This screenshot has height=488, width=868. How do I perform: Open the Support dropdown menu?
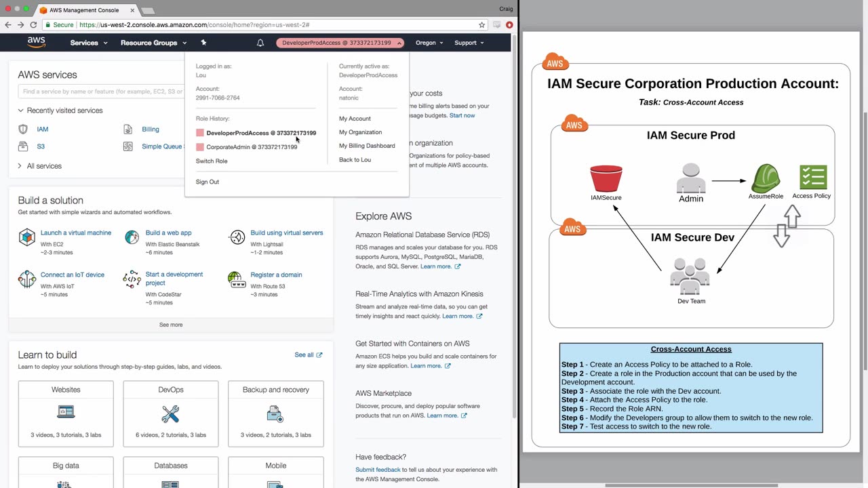pyautogui.click(x=469, y=43)
